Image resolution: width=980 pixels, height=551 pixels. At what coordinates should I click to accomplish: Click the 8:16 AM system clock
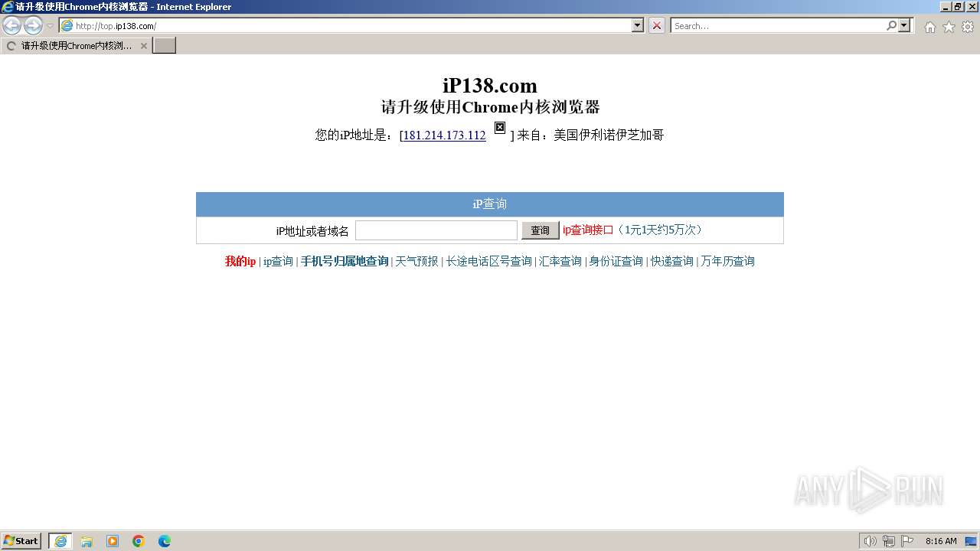[941, 541]
